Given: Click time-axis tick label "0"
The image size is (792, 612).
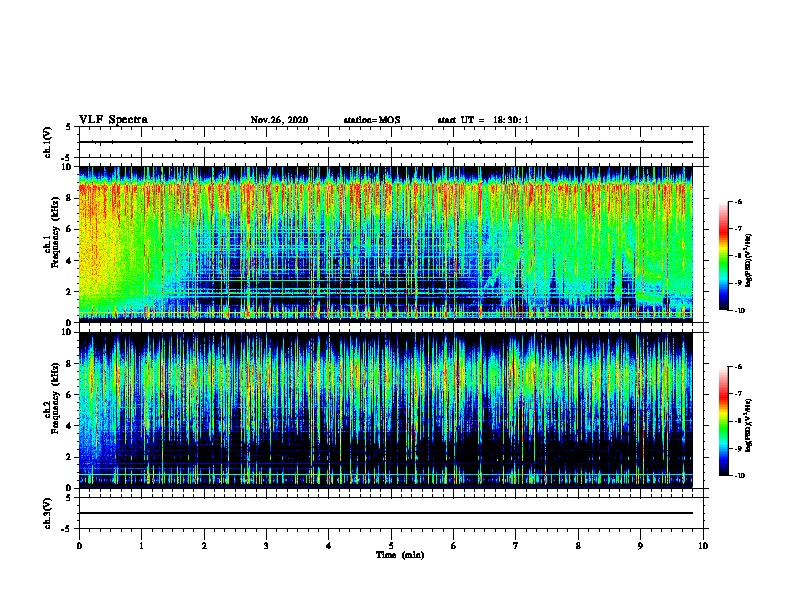Looking at the screenshot, I should pos(79,545).
